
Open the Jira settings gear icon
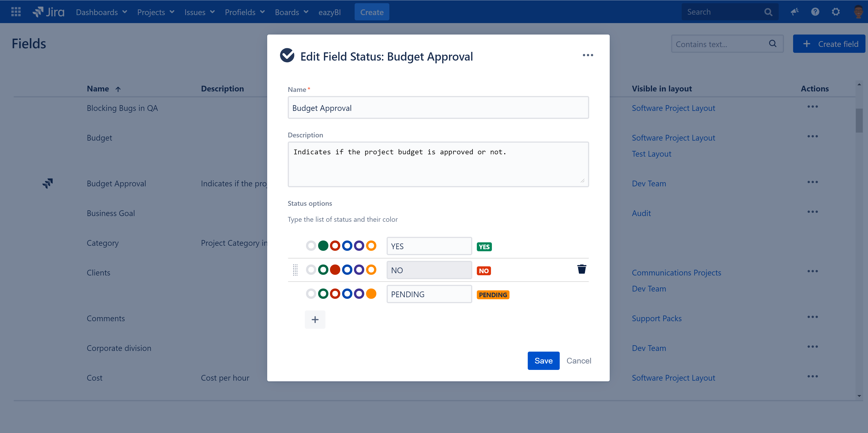pyautogui.click(x=836, y=12)
